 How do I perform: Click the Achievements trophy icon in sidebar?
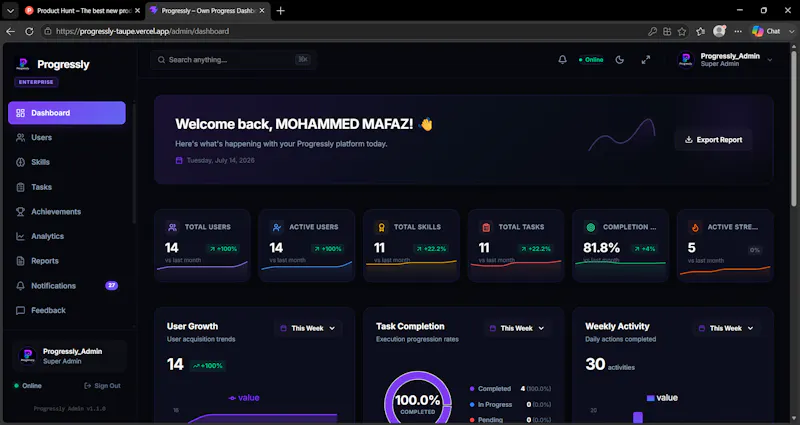click(x=20, y=211)
